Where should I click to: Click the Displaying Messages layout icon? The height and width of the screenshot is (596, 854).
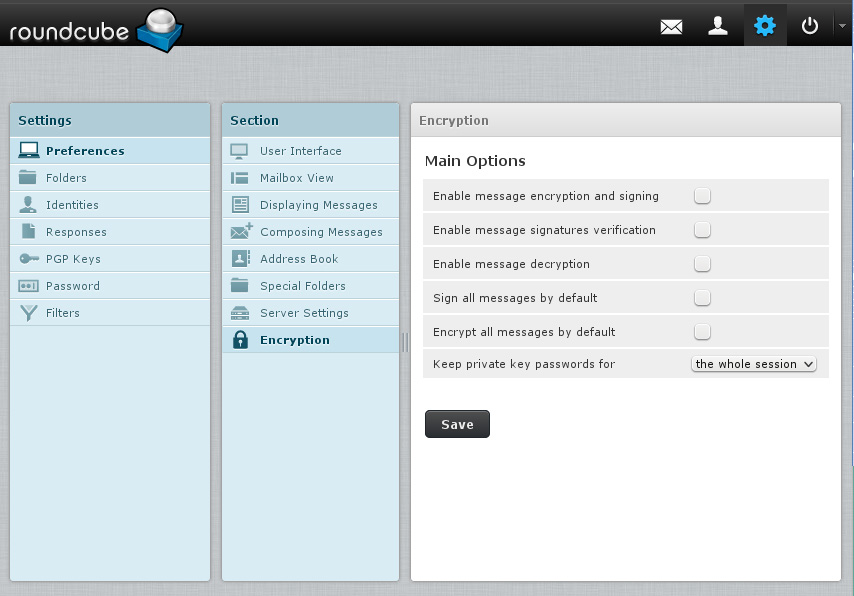[x=240, y=204]
